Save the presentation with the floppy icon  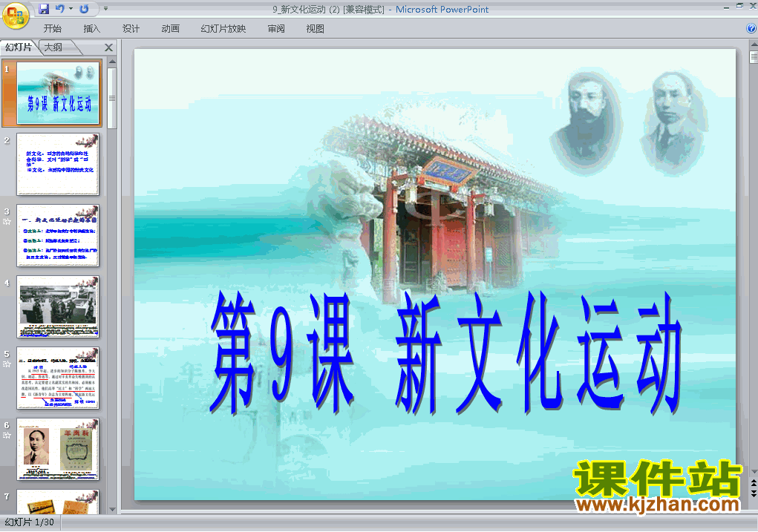click(44, 9)
